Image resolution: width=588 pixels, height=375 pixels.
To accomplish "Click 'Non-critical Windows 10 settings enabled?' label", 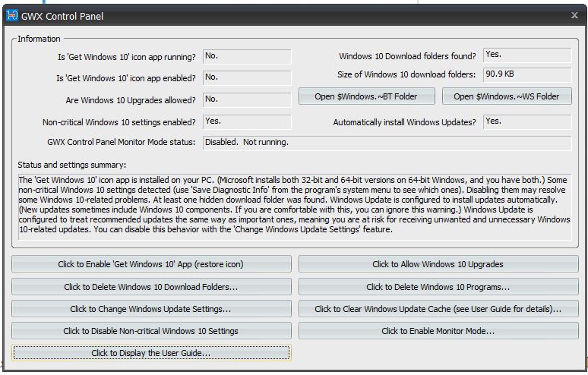I will [119, 122].
